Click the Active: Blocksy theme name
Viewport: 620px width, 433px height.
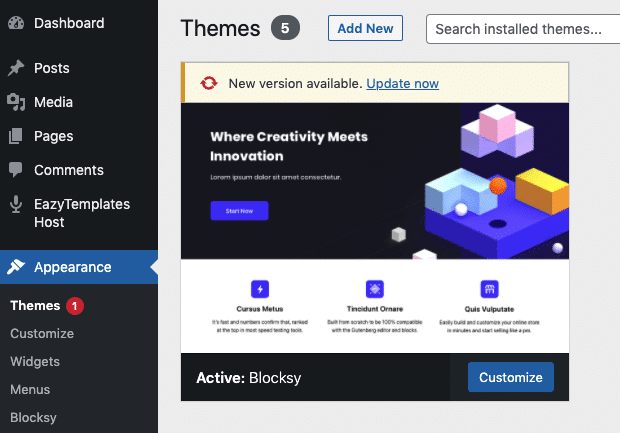(x=249, y=378)
